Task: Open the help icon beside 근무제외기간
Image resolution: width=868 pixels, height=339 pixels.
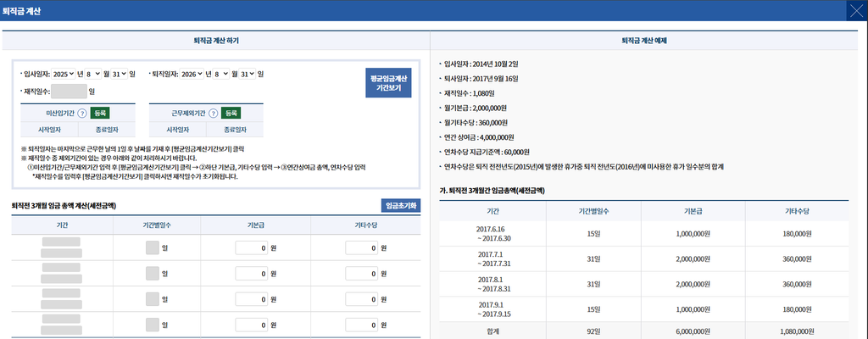Action: pyautogui.click(x=213, y=113)
